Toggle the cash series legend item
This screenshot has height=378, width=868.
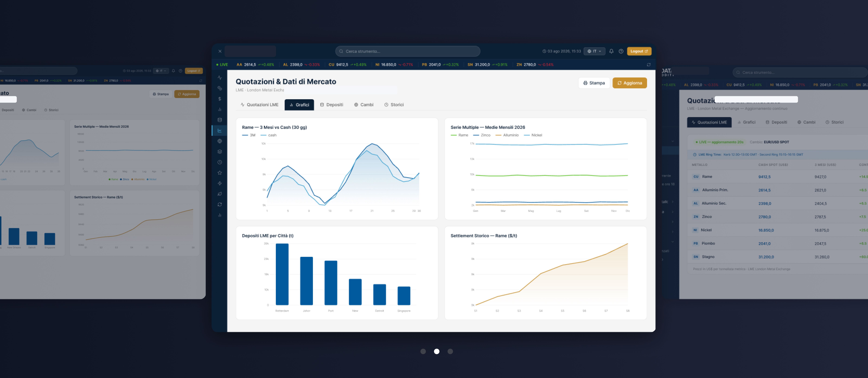tap(269, 135)
